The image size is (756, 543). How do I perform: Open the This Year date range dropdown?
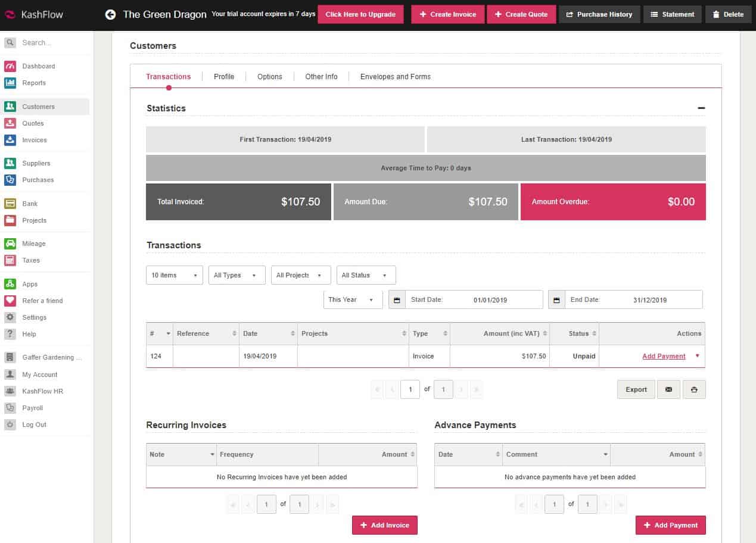[353, 299]
